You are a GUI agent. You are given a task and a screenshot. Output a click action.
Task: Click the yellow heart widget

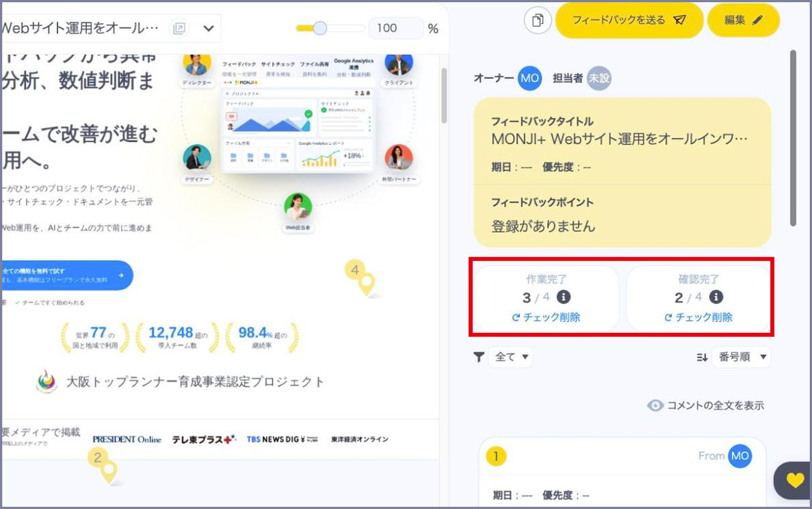pos(795,481)
